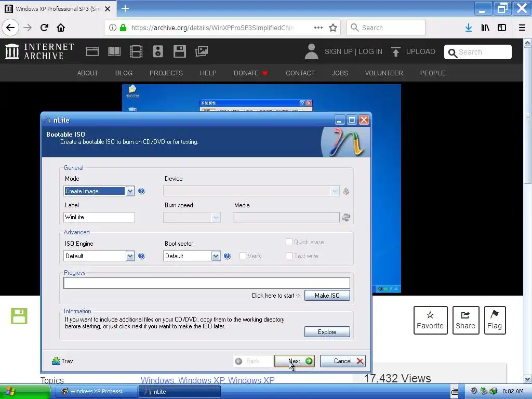Toggle Test write checkbox
This screenshot has width=532, height=399.
point(289,256)
